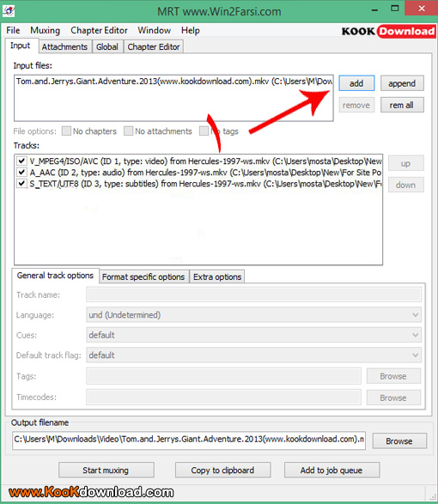The width and height of the screenshot is (438, 504).
Task: Click the Add to job queue button
Action: (x=332, y=471)
